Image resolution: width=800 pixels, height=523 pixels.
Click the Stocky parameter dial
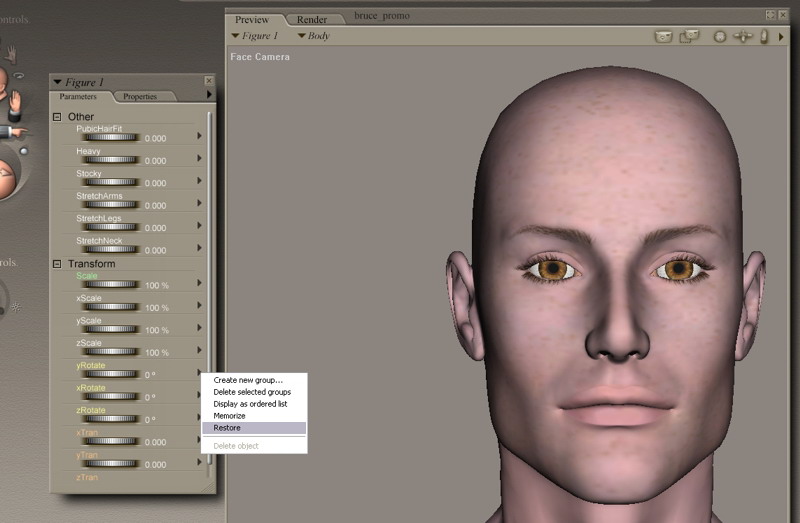[x=109, y=183]
